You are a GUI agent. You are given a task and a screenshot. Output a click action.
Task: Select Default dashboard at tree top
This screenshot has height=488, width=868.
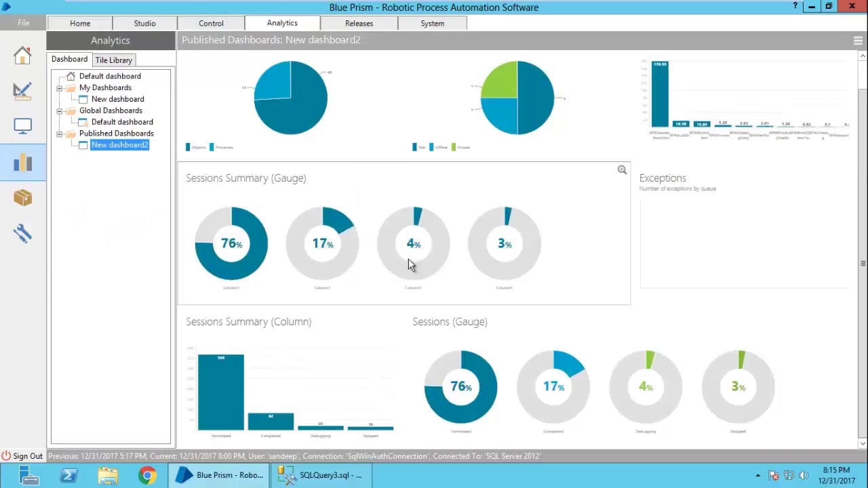[110, 77]
